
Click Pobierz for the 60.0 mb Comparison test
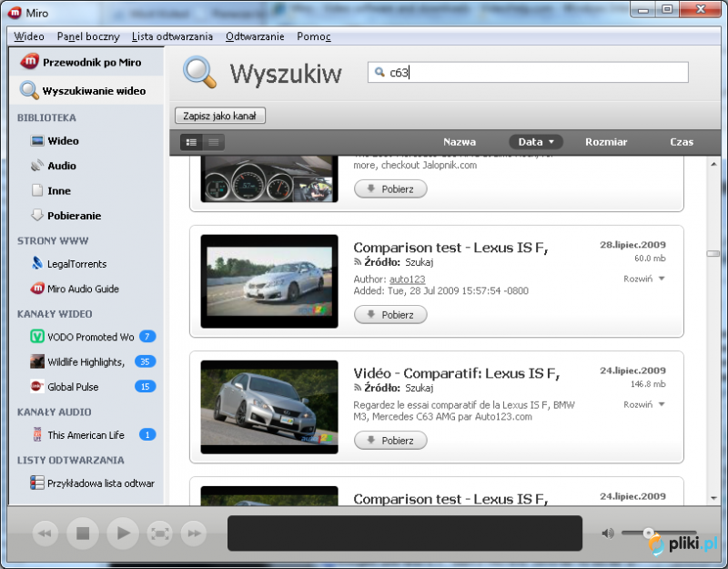[x=390, y=314]
